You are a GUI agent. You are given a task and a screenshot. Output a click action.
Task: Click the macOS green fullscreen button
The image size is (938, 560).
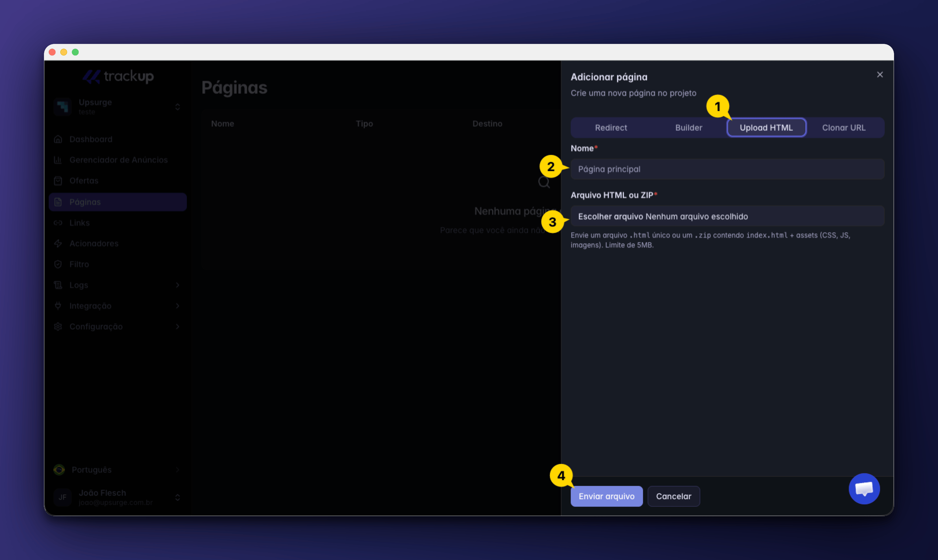(x=75, y=52)
